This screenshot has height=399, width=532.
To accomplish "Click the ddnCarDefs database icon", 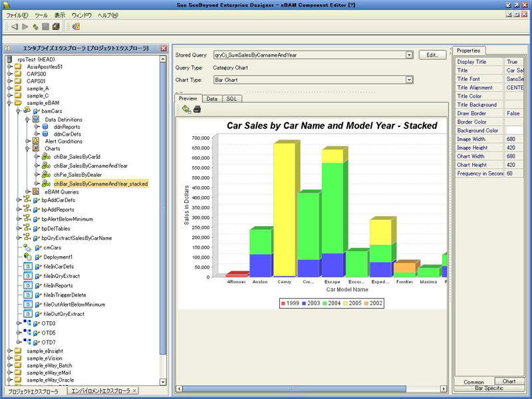I will pos(45,134).
